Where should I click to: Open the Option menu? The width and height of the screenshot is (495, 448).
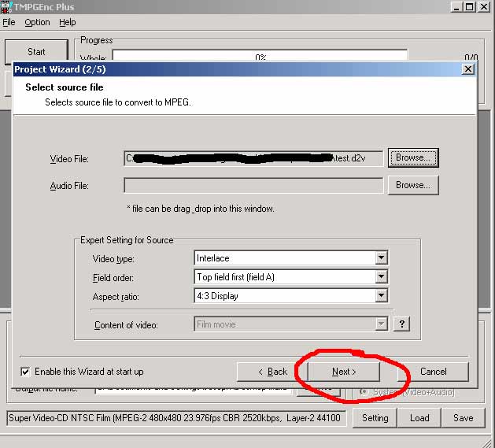(37, 22)
